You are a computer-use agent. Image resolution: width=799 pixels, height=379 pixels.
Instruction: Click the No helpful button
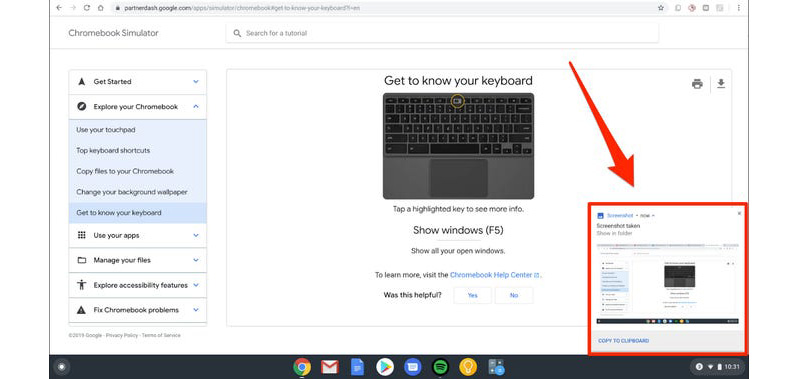point(514,295)
